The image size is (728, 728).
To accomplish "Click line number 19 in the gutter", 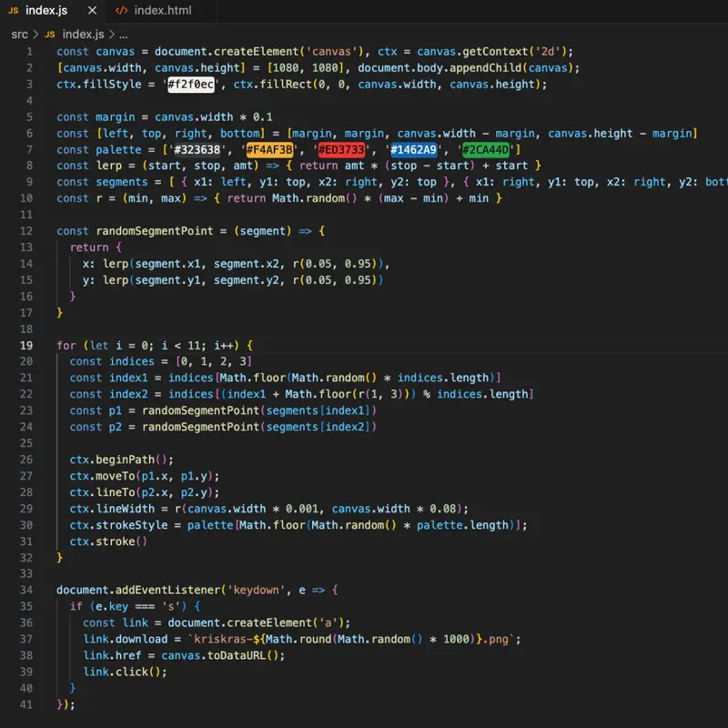I will [x=25, y=345].
